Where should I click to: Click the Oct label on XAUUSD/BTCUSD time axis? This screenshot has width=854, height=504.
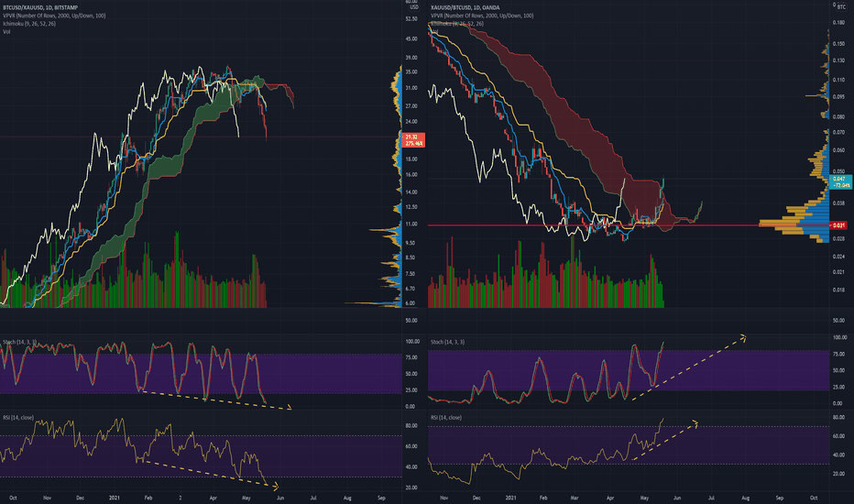[x=814, y=498]
